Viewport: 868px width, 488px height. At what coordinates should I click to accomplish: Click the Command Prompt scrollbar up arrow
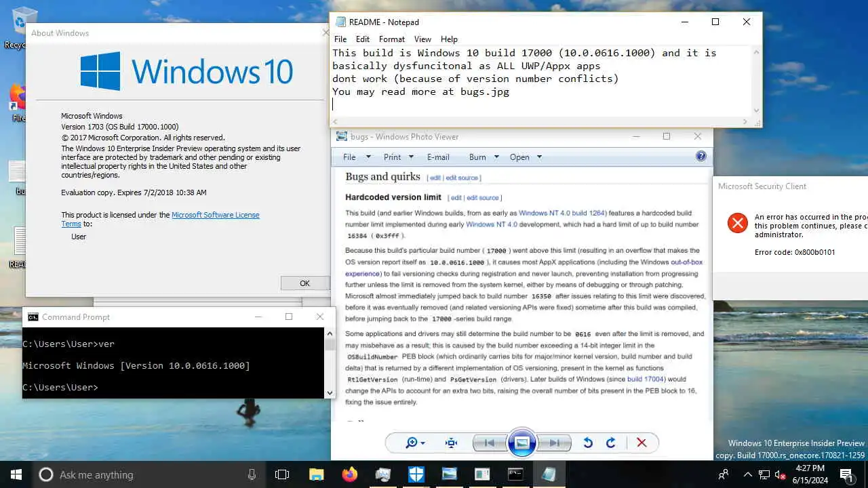click(x=330, y=333)
